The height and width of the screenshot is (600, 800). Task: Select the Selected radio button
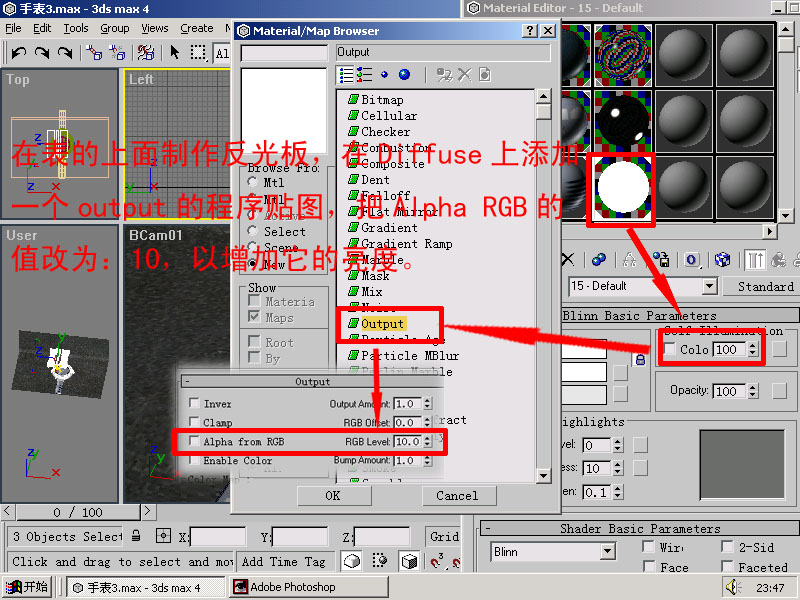(x=253, y=231)
